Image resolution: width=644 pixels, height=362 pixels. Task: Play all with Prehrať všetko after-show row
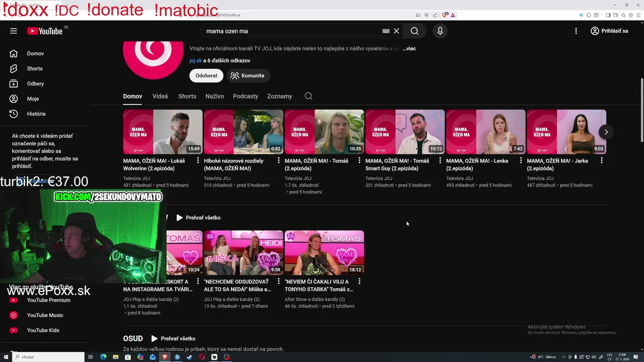click(198, 218)
